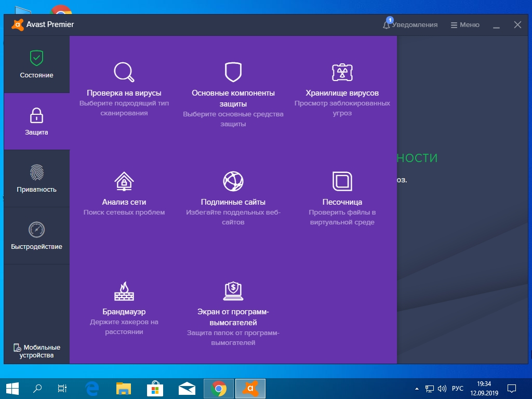
Task: Open the Sandbox square icon
Action: click(342, 181)
